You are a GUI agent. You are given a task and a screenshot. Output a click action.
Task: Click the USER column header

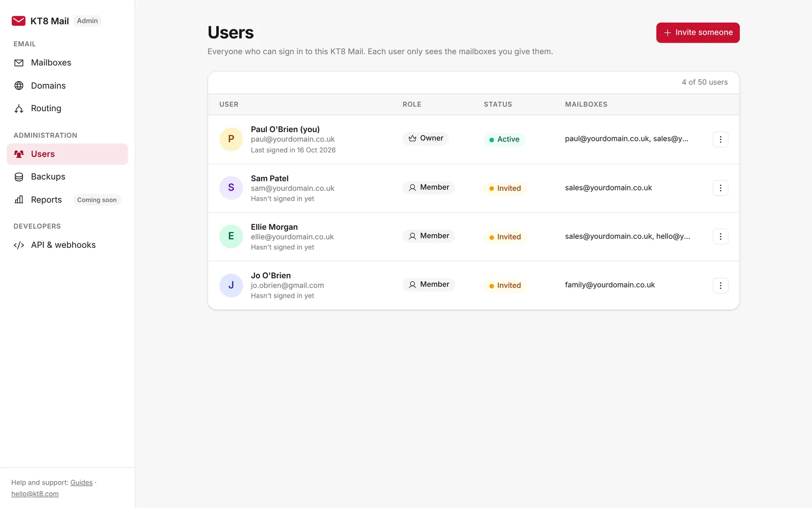click(229, 104)
